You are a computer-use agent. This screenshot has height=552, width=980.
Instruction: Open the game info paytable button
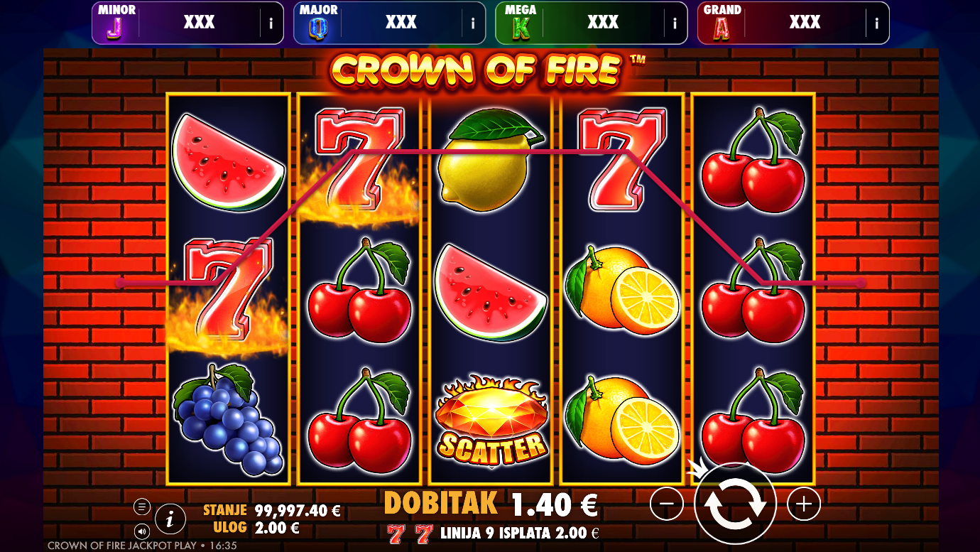pyautogui.click(x=170, y=519)
